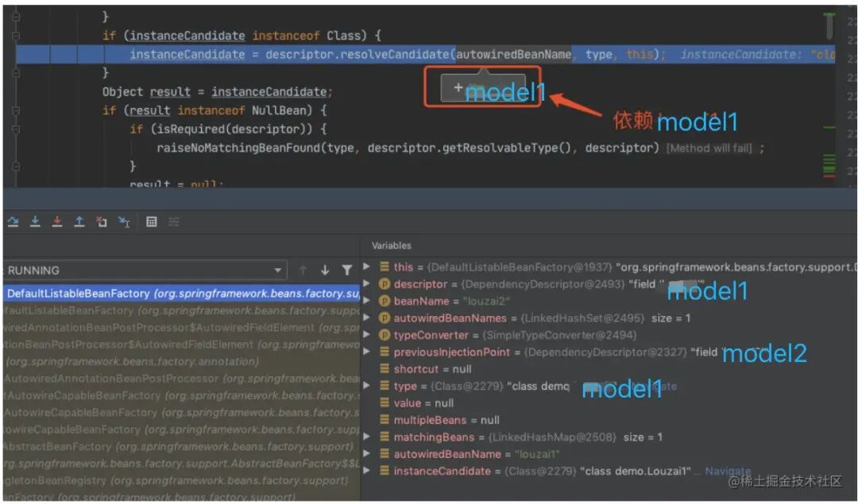Click the field icon beside multipleBeans = null

[385, 420]
